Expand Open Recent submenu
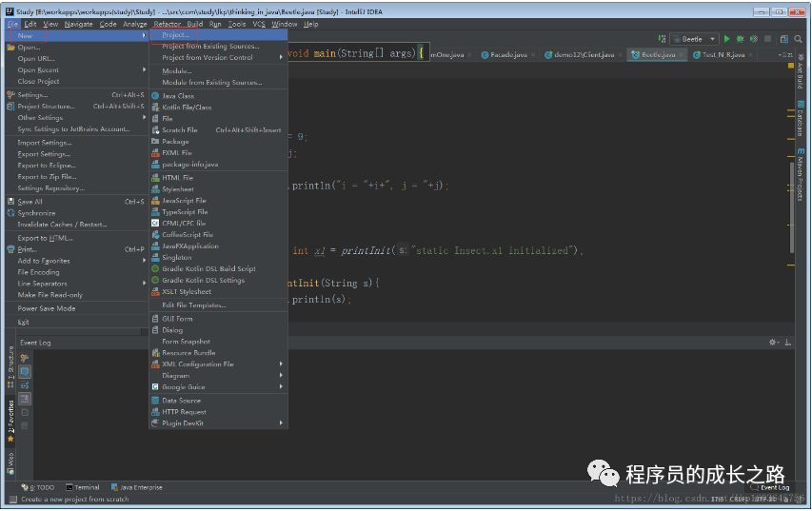 click(x=76, y=69)
